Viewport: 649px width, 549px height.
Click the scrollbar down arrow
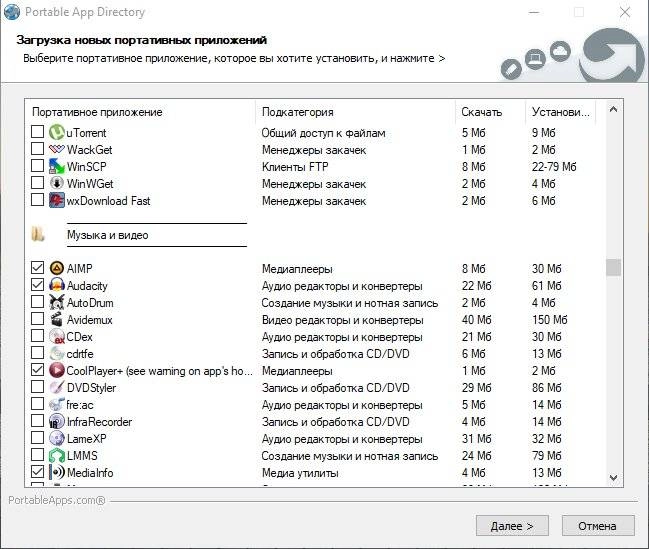(613, 477)
